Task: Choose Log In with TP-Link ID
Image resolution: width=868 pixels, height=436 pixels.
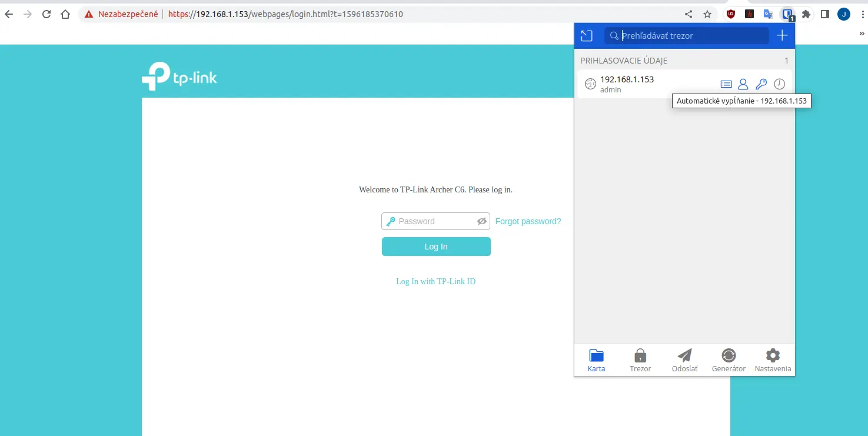Action: tap(435, 282)
